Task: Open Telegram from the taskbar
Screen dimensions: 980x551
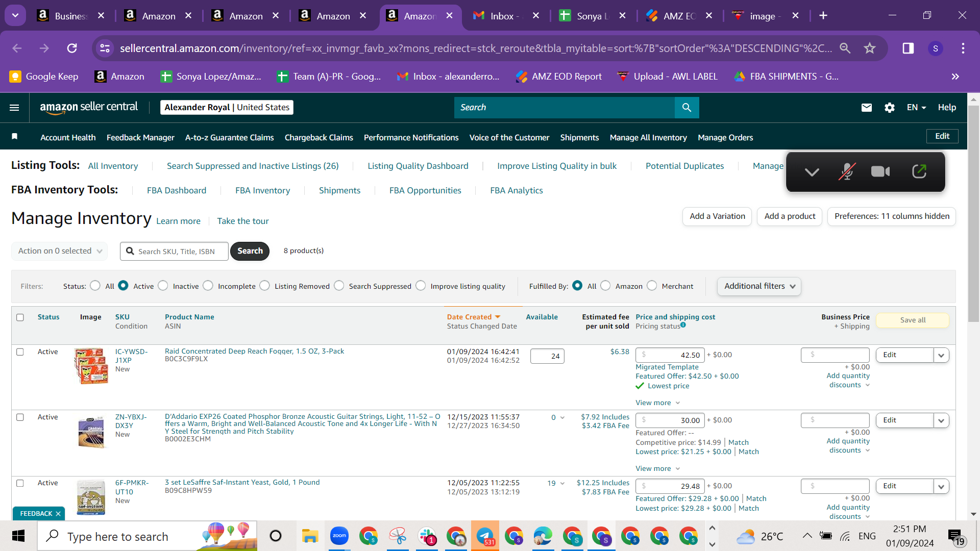Action: [485, 536]
